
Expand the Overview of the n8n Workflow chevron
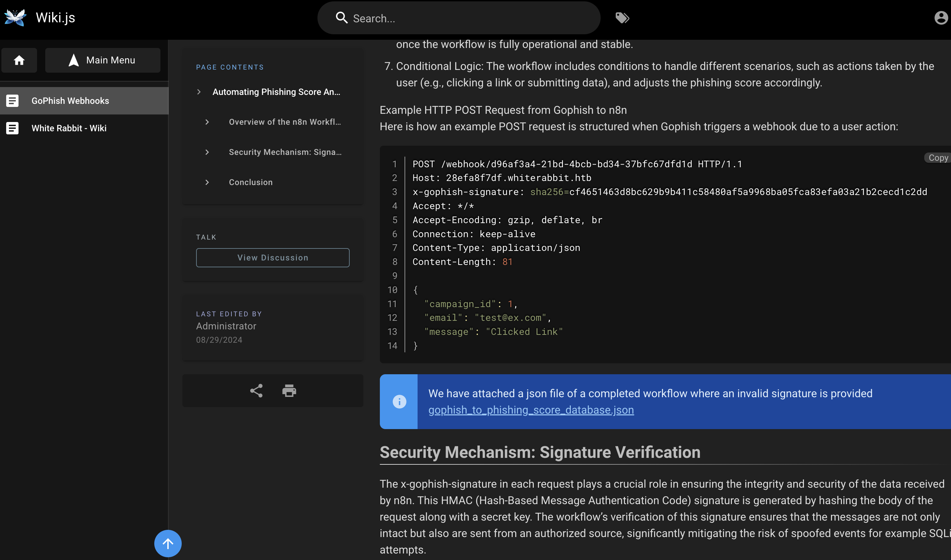click(207, 122)
